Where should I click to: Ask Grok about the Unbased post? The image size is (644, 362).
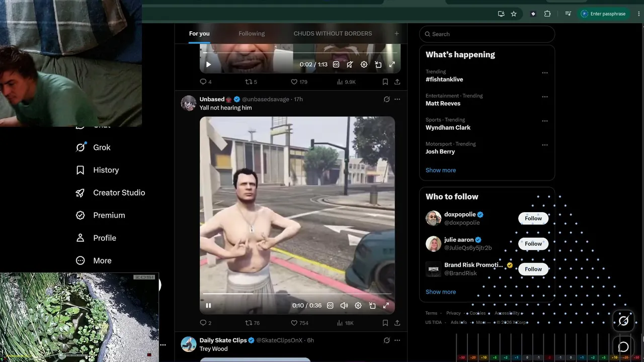[386, 99]
